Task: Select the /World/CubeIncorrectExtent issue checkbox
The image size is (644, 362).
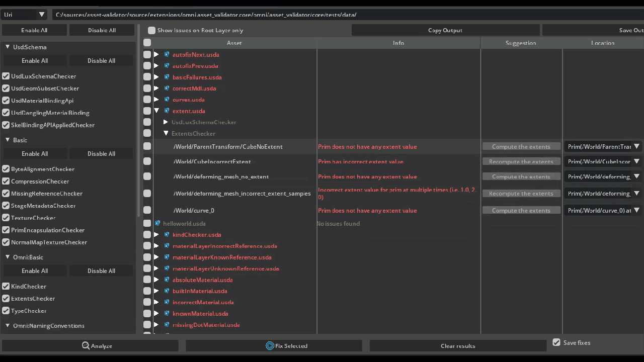Action: pos(147,161)
